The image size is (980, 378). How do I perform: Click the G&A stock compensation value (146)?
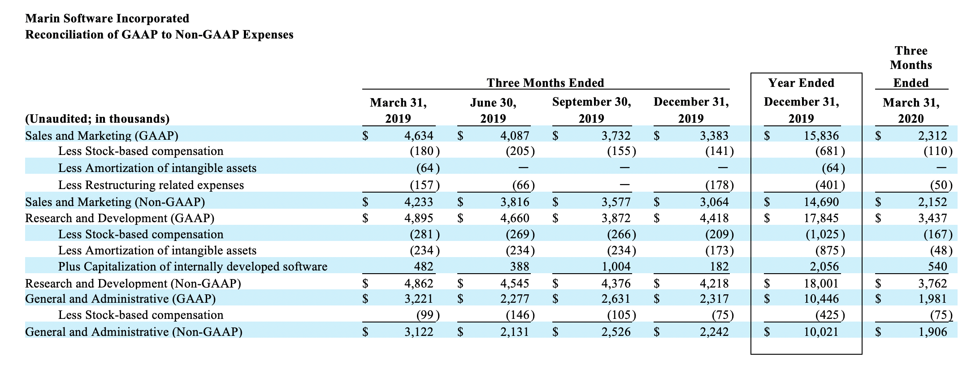coord(520,315)
